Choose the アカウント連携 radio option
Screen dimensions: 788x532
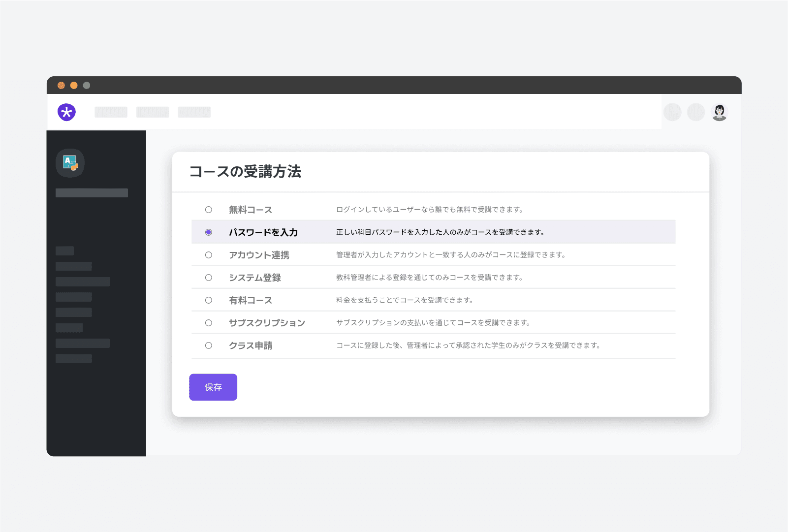point(209,255)
